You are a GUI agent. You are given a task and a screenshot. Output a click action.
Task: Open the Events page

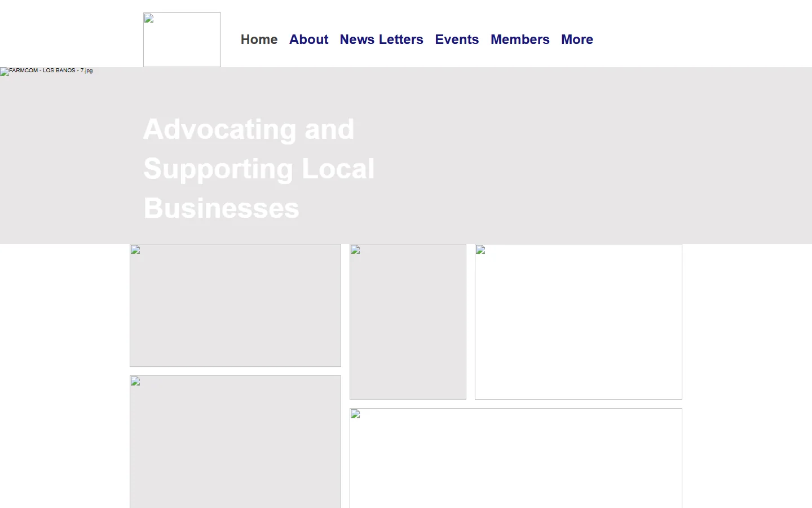(457, 40)
